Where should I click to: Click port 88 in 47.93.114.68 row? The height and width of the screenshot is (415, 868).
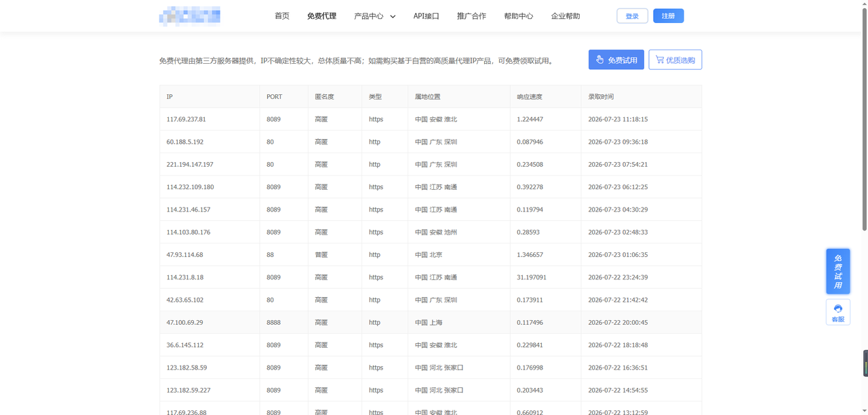pos(270,255)
